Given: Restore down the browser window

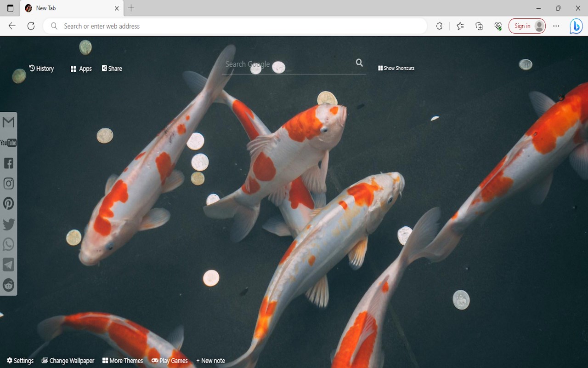Looking at the screenshot, I should point(558,8).
